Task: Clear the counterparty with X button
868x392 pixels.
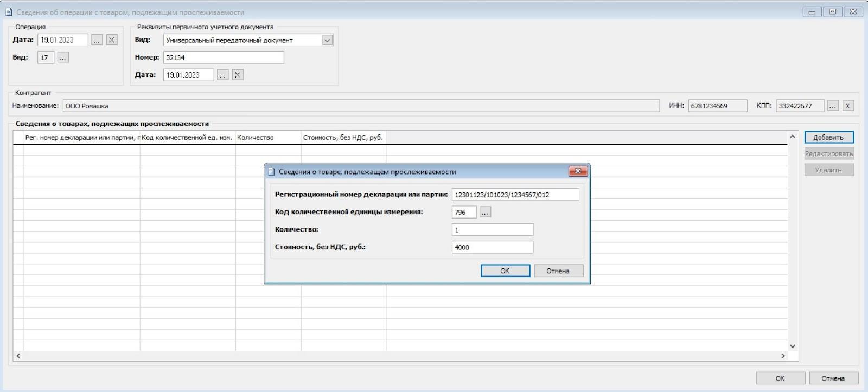Action: (848, 106)
